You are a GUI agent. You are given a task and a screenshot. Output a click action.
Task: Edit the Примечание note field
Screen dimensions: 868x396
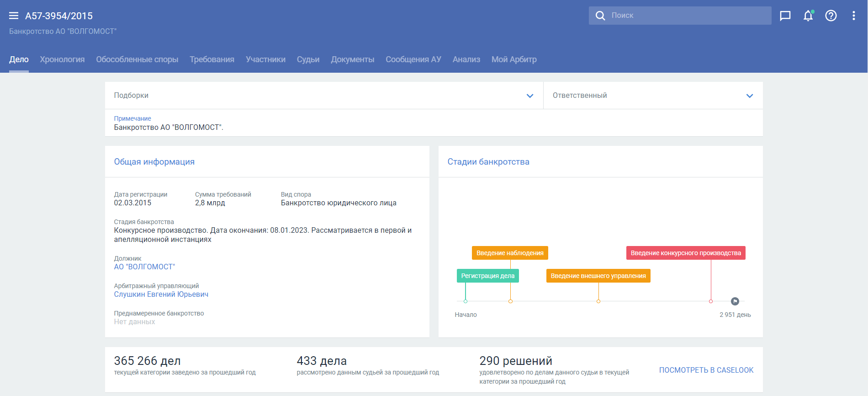point(434,123)
